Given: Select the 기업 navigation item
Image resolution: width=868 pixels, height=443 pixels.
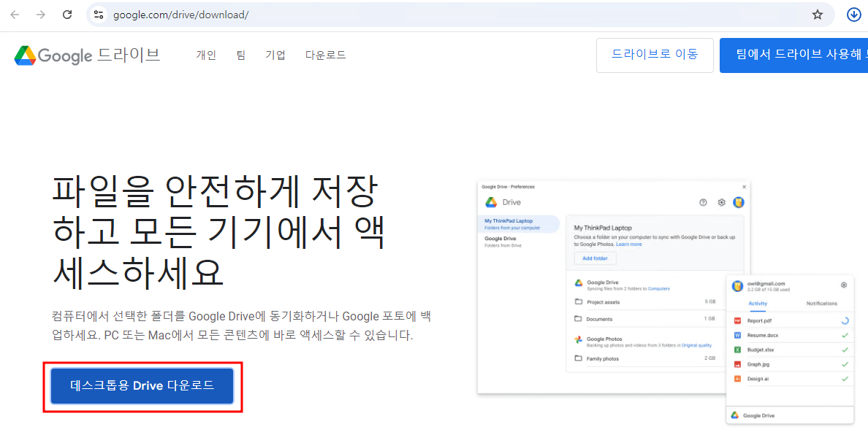Looking at the screenshot, I should click(275, 55).
